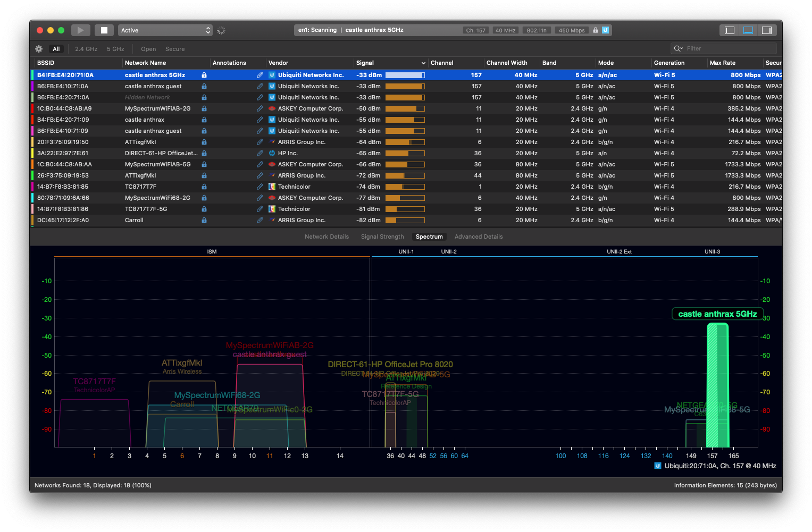
Task: Sort by Generation column header
Action: click(679, 63)
